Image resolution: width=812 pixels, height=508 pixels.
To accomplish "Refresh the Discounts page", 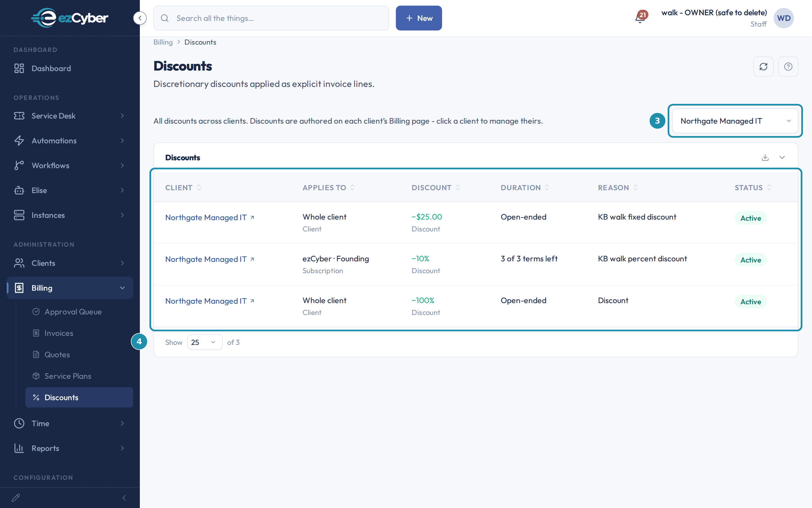I will [x=763, y=67].
